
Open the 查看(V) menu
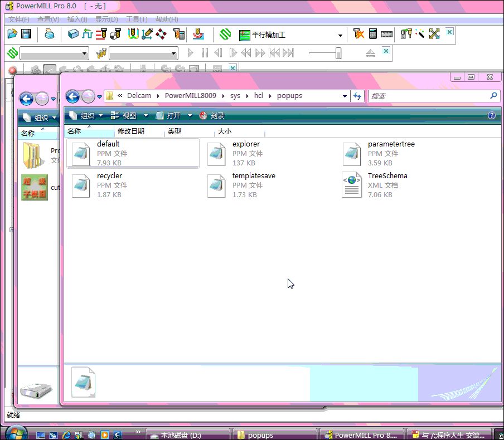click(48, 19)
